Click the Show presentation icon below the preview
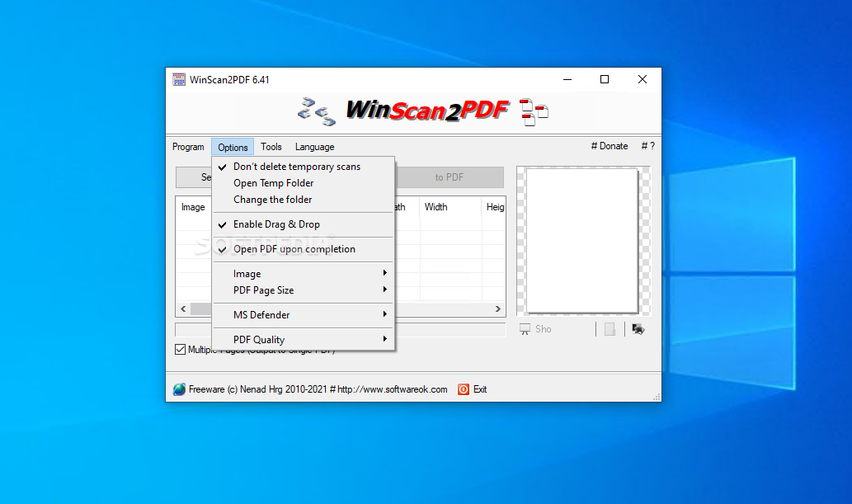 point(525,329)
